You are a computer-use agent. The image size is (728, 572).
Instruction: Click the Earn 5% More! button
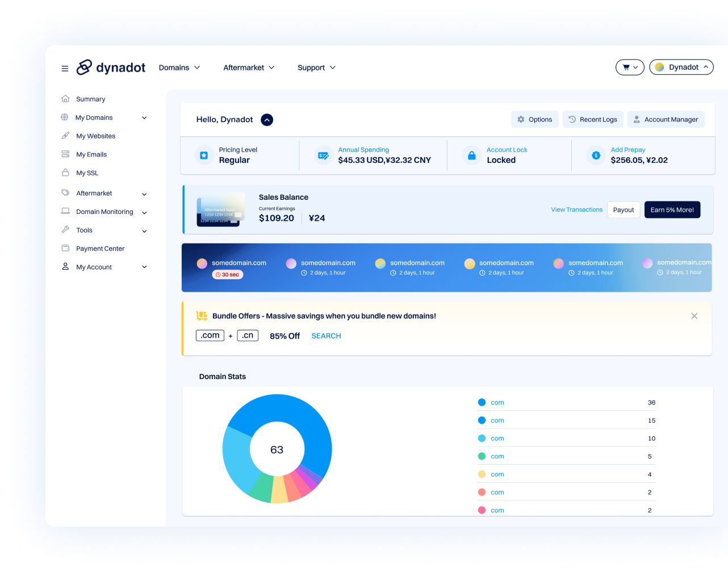[x=672, y=210]
